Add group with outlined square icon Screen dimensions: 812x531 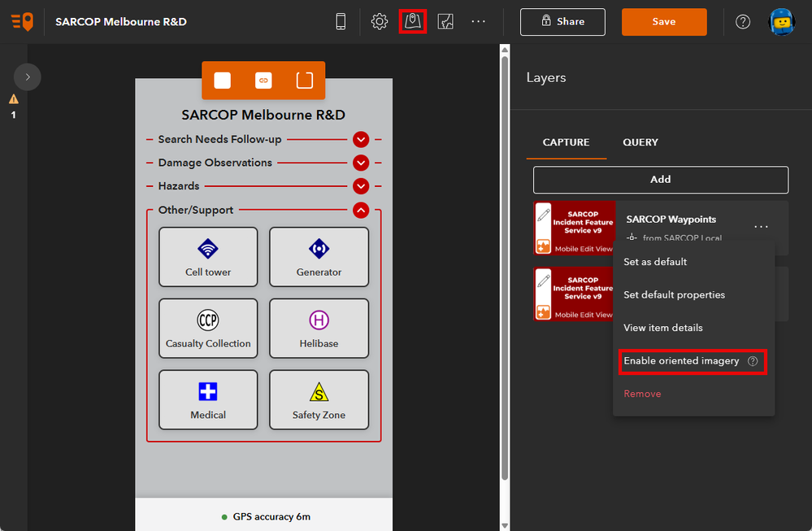(x=305, y=81)
